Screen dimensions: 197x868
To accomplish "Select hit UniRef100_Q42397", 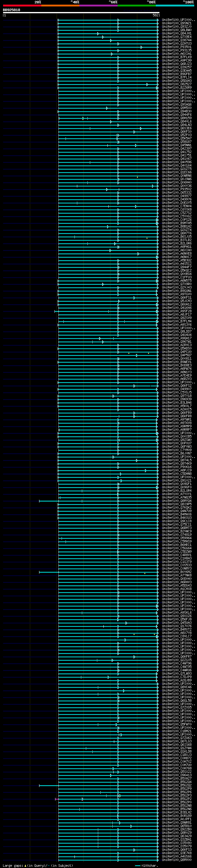I will (177, 149).
